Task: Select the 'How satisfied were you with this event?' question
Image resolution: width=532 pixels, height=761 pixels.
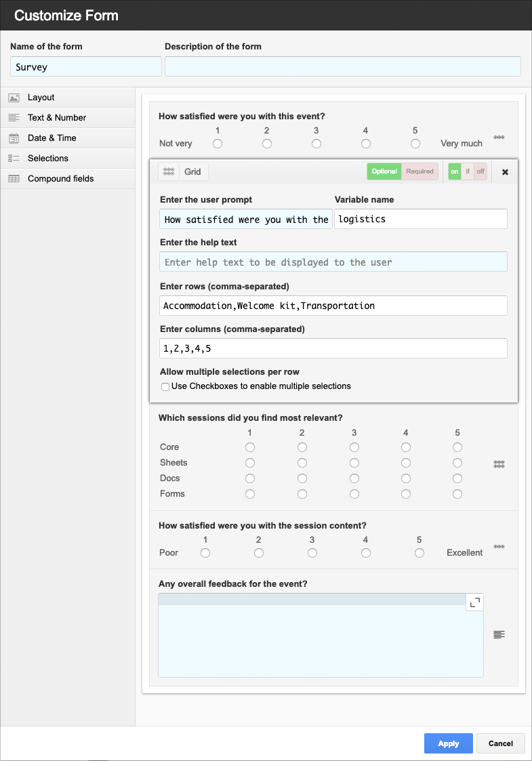Action: click(x=242, y=117)
